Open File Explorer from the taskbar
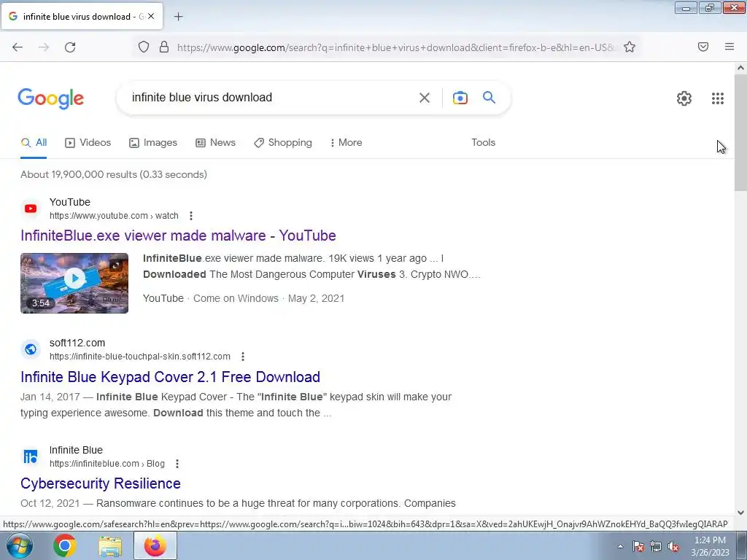This screenshot has width=747, height=560. pos(110,545)
